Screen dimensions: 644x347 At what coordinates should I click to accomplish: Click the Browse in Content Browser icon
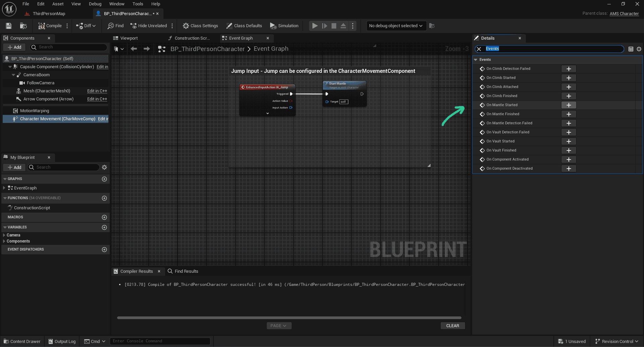pyautogui.click(x=23, y=26)
